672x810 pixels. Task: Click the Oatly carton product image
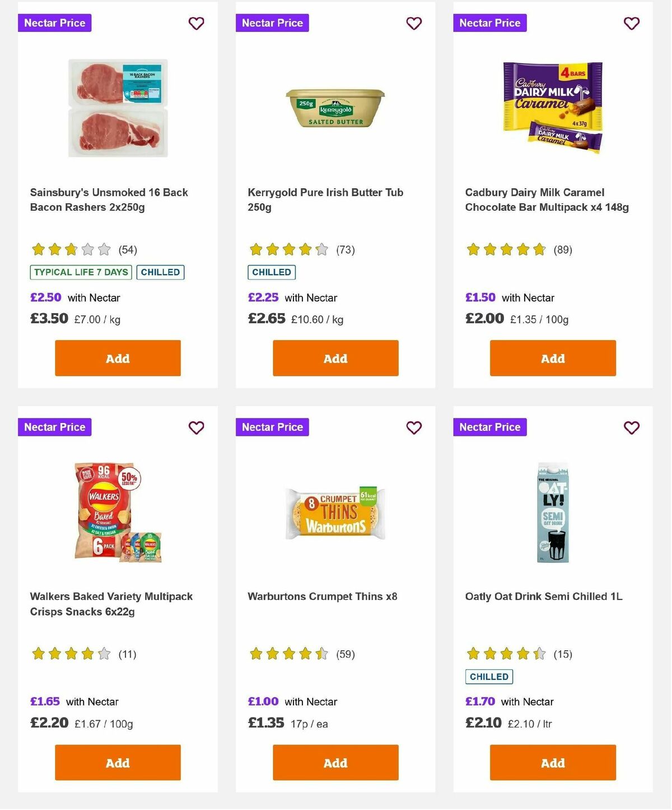coord(552,511)
